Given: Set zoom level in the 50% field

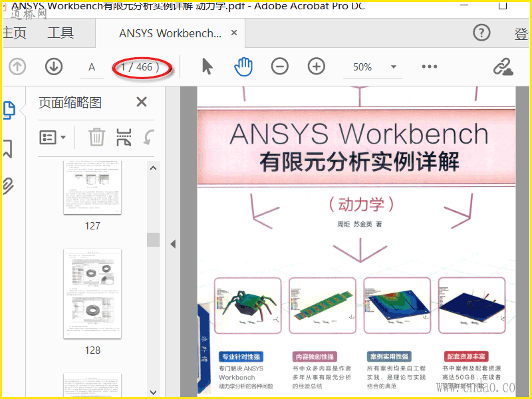Looking at the screenshot, I should point(362,67).
